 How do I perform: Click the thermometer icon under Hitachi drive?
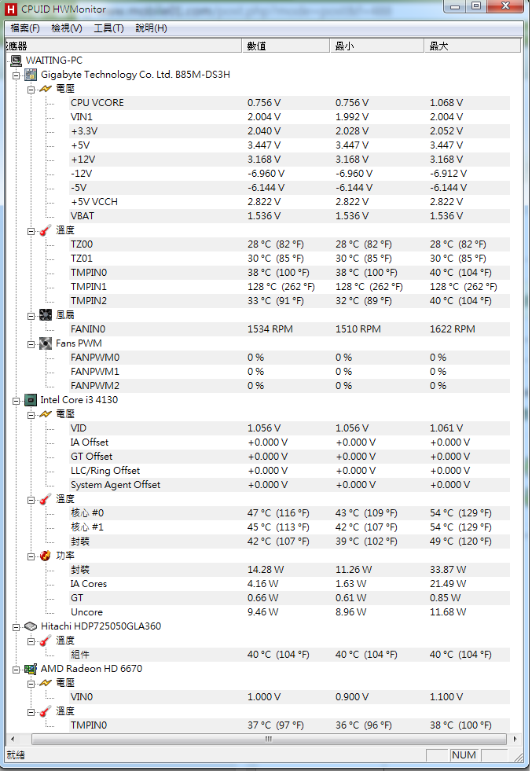[46, 641]
